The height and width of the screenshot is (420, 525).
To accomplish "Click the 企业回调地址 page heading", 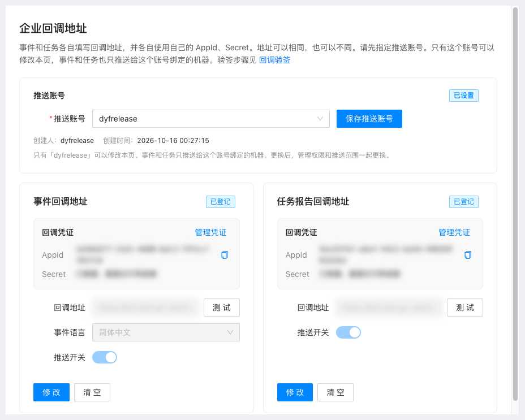I will pyautogui.click(x=53, y=28).
